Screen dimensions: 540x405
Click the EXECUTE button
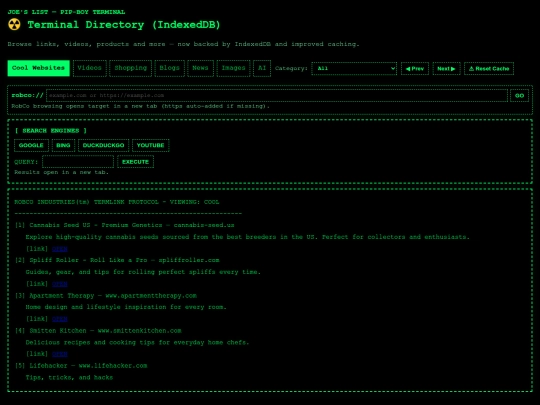135,162
